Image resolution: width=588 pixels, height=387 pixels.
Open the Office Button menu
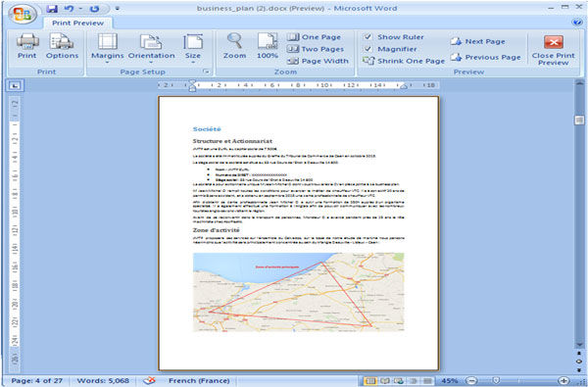[x=23, y=15]
